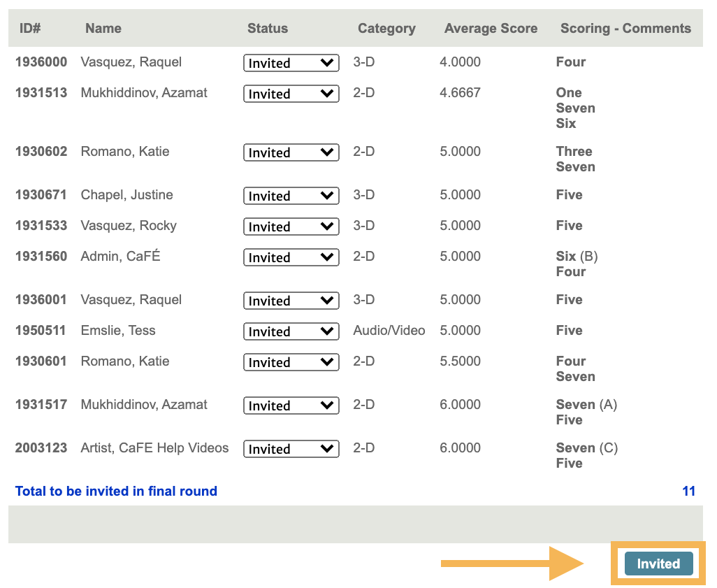Select ID number 1950511
Image resolution: width=717 pixels, height=588 pixels.
[41, 330]
